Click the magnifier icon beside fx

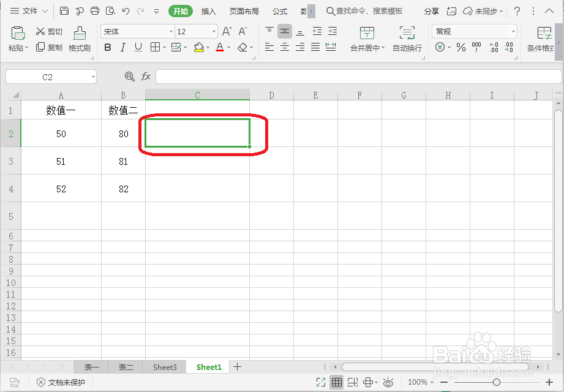pos(129,76)
